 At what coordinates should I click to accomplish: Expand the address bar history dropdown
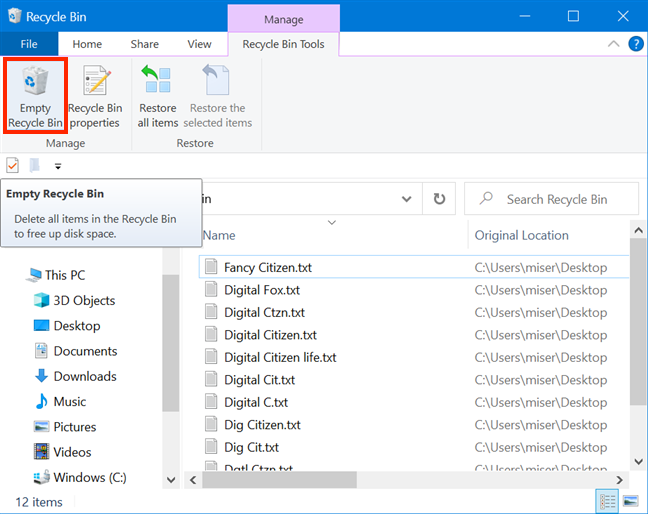click(x=407, y=199)
